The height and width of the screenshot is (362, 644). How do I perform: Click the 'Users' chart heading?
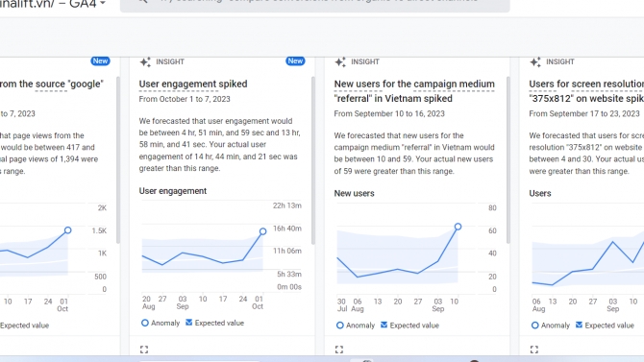tap(539, 193)
